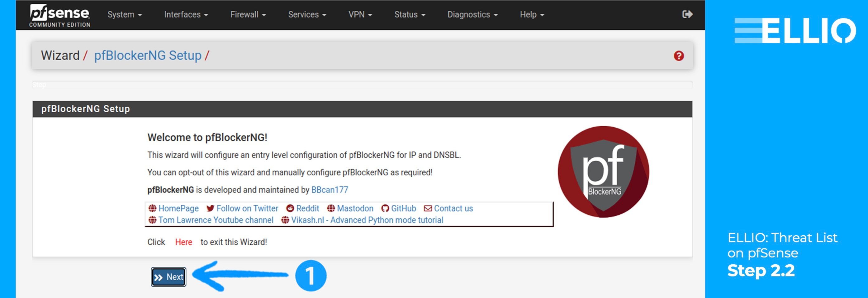Expand the Interfaces dropdown

(186, 14)
